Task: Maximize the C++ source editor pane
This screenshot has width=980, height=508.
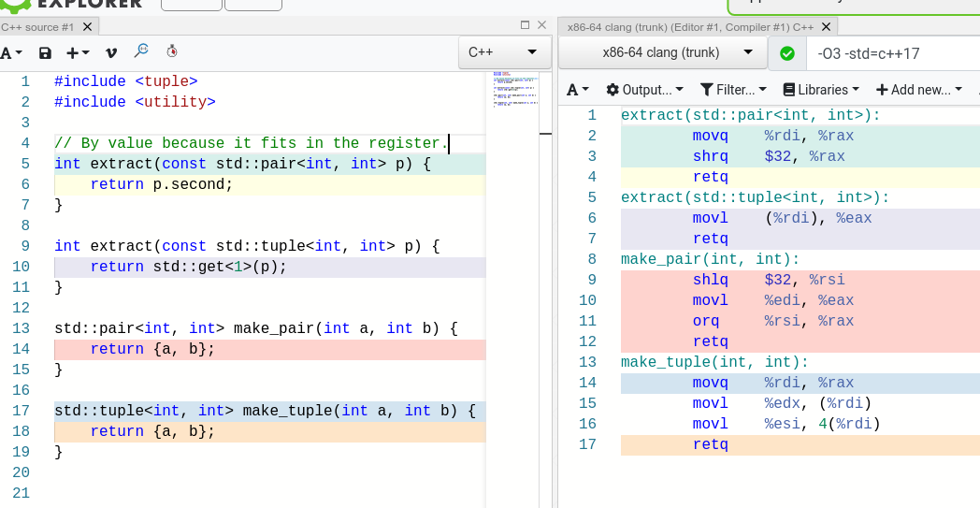Action: coord(525,25)
